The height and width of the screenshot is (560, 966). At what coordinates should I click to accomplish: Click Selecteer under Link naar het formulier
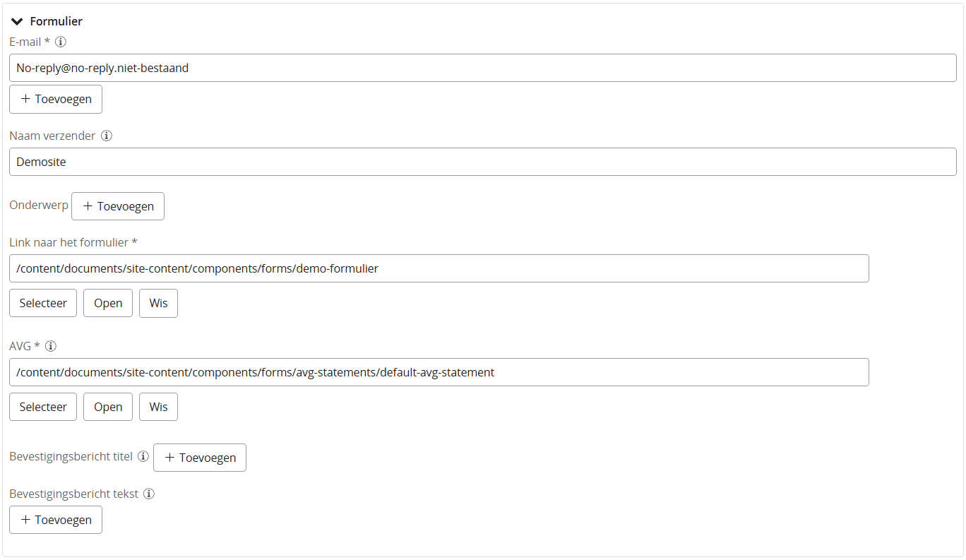43,303
